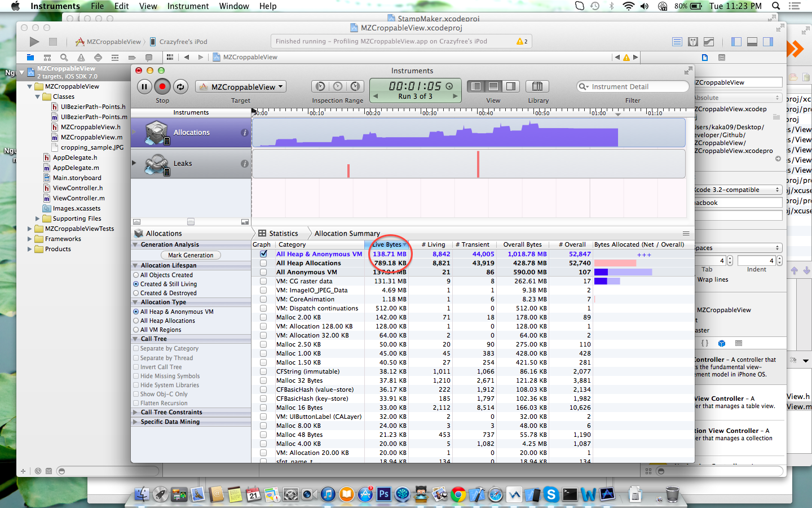
Task: Clear inspection range middle icon
Action: point(338,86)
